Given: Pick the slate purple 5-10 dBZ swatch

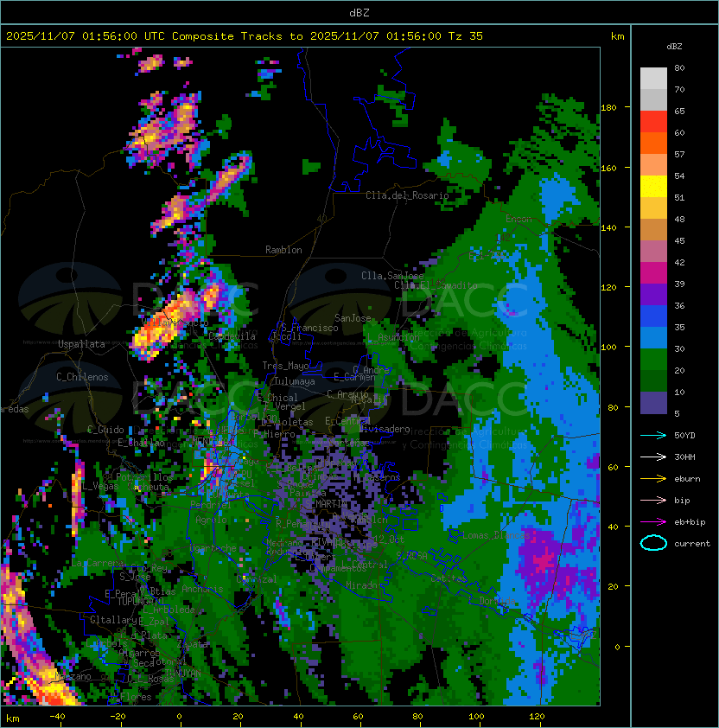Looking at the screenshot, I should pos(653,403).
